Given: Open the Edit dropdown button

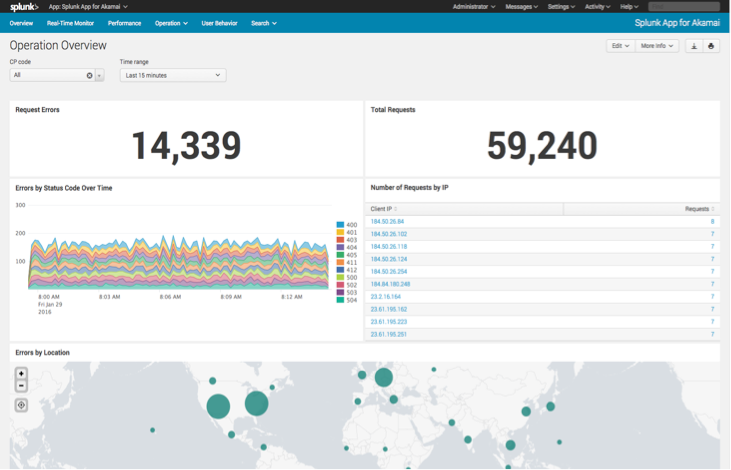Looking at the screenshot, I should pyautogui.click(x=621, y=46).
